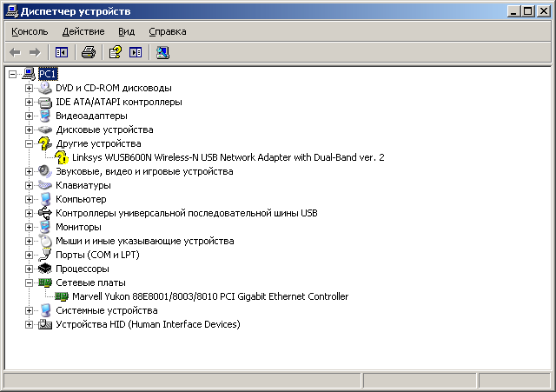Click the mouse icon for Мыши
The width and height of the screenshot is (556, 392).
[x=45, y=242]
